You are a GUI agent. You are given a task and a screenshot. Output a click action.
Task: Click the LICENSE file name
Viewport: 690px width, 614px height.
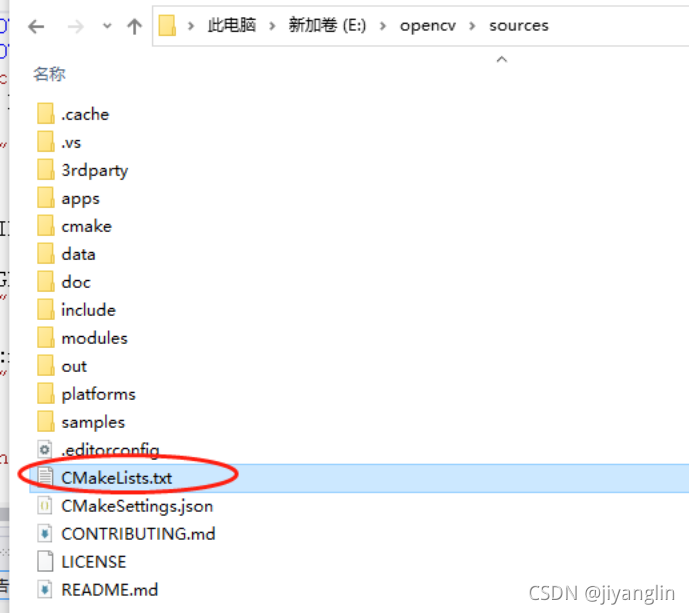click(94, 563)
